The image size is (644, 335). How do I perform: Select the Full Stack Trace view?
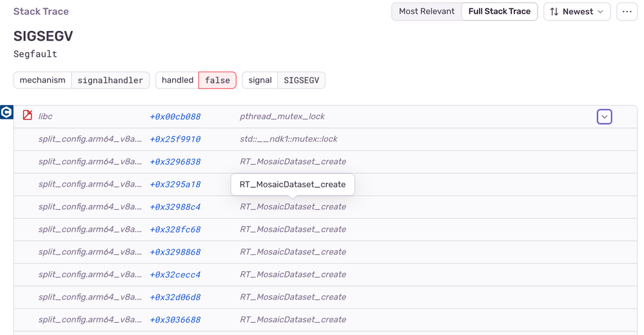click(499, 12)
